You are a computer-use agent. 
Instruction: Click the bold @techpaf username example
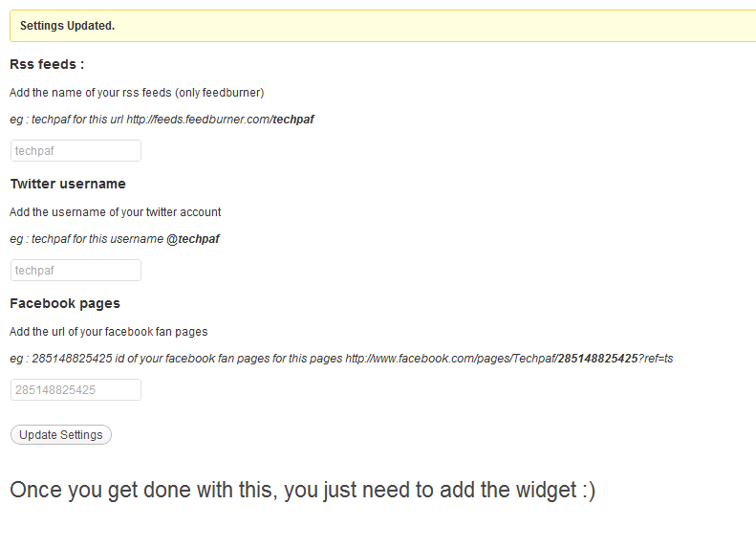(193, 239)
